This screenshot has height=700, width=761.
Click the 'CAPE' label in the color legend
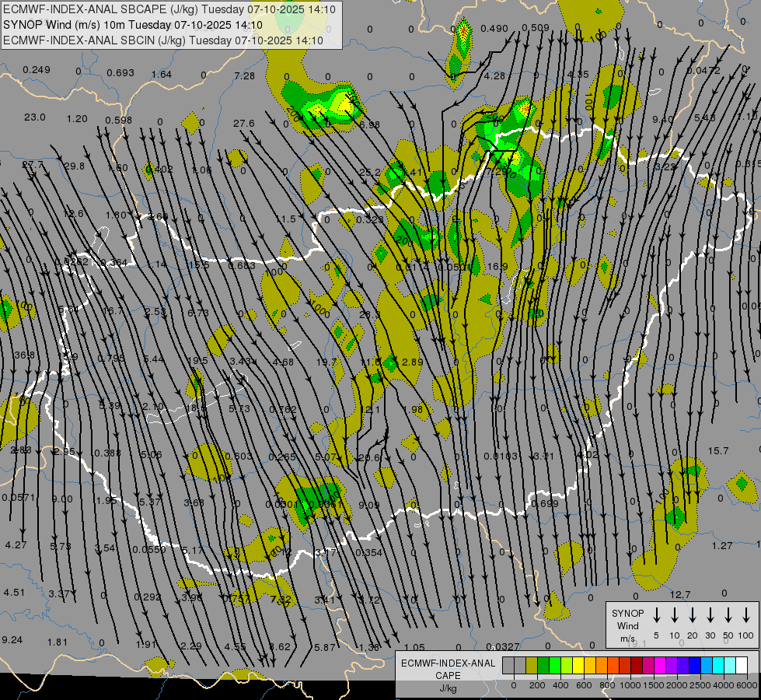click(x=448, y=676)
